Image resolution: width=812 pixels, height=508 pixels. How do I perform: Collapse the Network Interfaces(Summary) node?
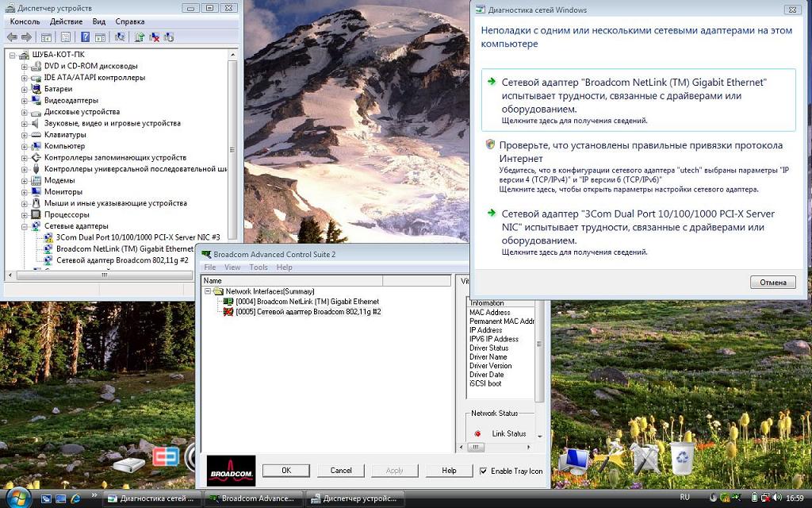(208, 291)
